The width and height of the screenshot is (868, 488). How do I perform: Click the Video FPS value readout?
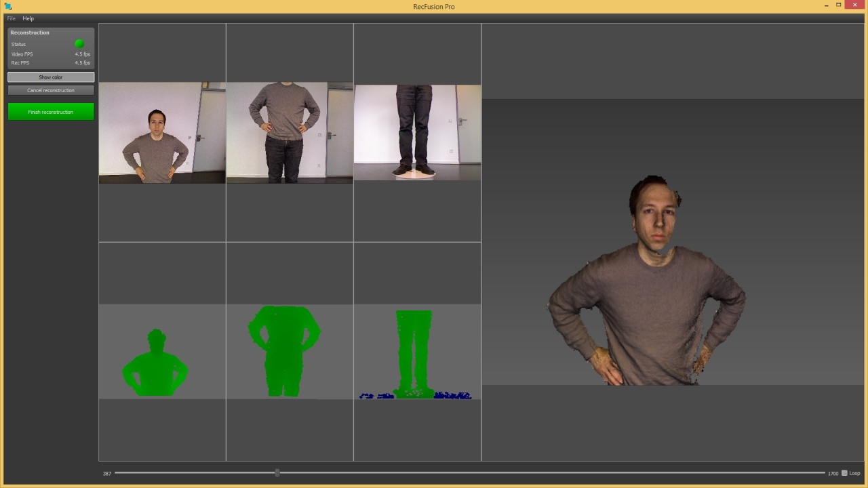[x=82, y=54]
